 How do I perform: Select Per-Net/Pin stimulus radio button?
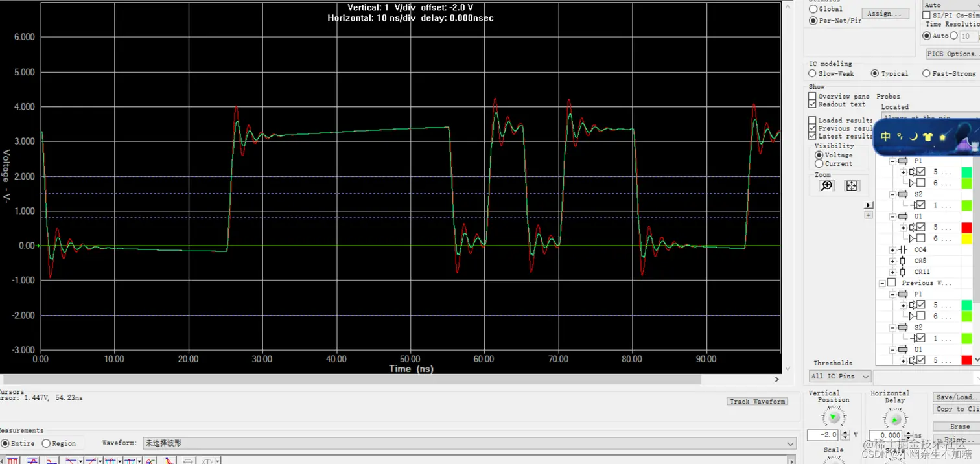pos(813,21)
